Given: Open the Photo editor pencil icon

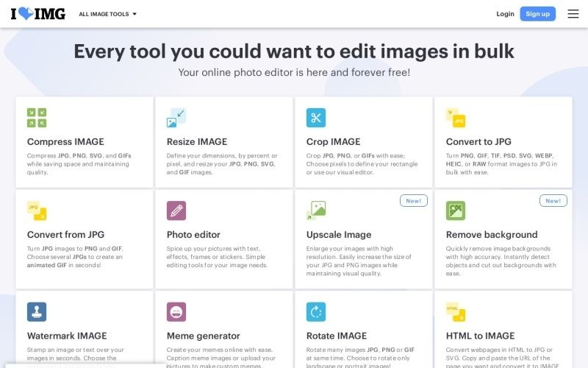Looking at the screenshot, I should (x=176, y=210).
